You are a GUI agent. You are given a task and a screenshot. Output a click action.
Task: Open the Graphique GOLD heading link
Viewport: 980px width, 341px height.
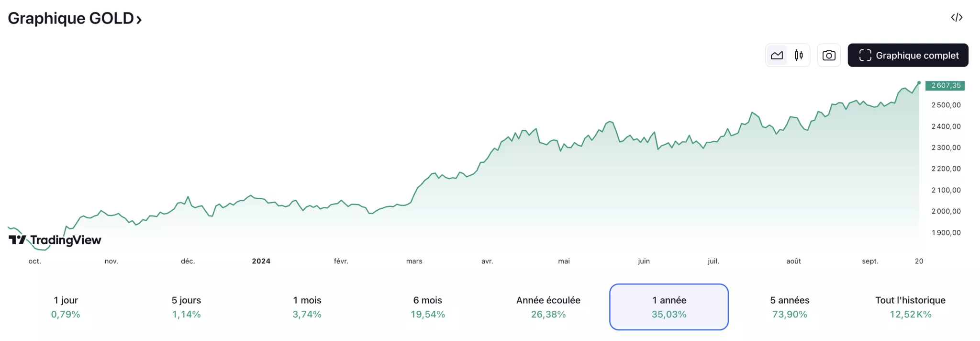pos(71,18)
